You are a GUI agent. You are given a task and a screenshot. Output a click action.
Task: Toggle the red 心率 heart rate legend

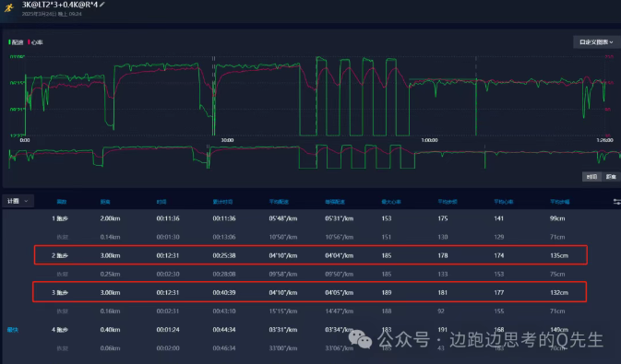click(x=36, y=42)
